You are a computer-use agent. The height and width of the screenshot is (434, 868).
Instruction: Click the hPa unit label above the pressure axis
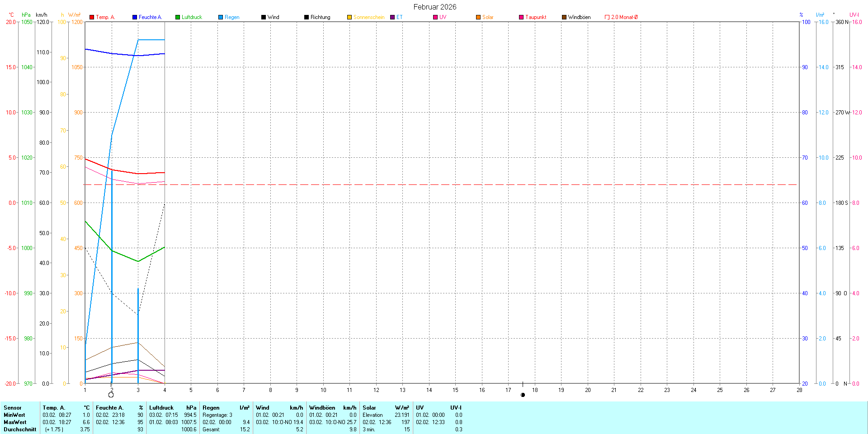tap(26, 15)
